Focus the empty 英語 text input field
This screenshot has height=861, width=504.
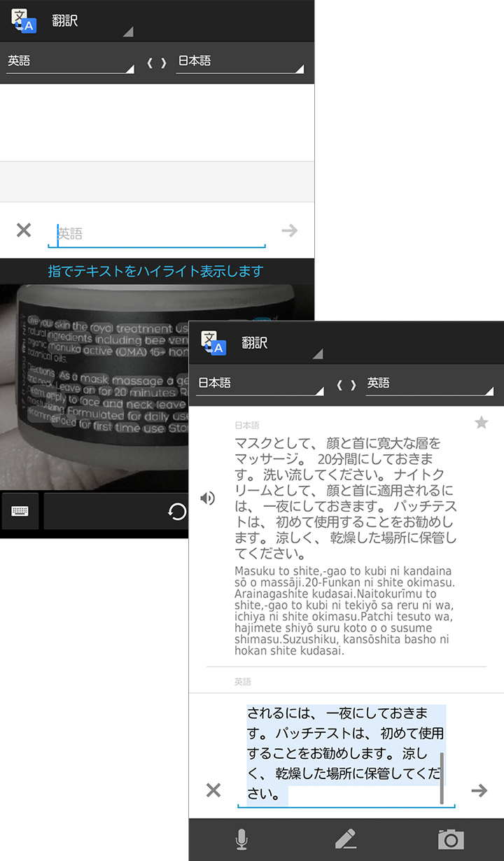[157, 233]
